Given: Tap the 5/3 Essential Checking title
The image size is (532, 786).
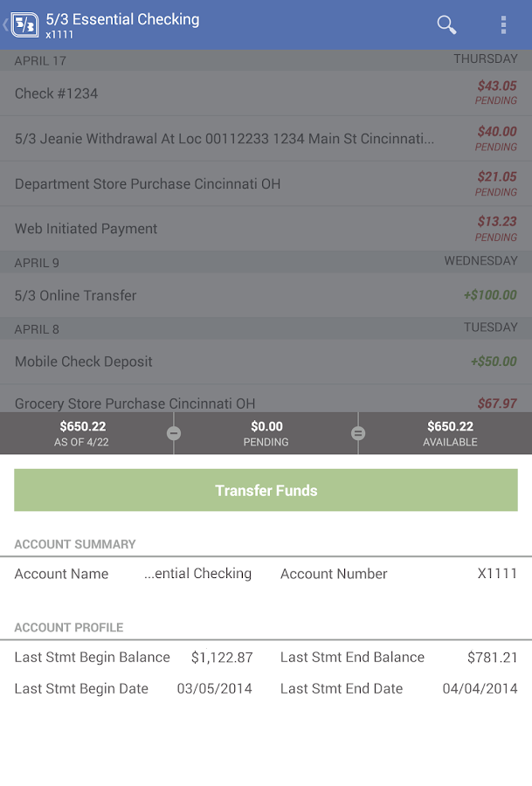Looking at the screenshot, I should (122, 19).
